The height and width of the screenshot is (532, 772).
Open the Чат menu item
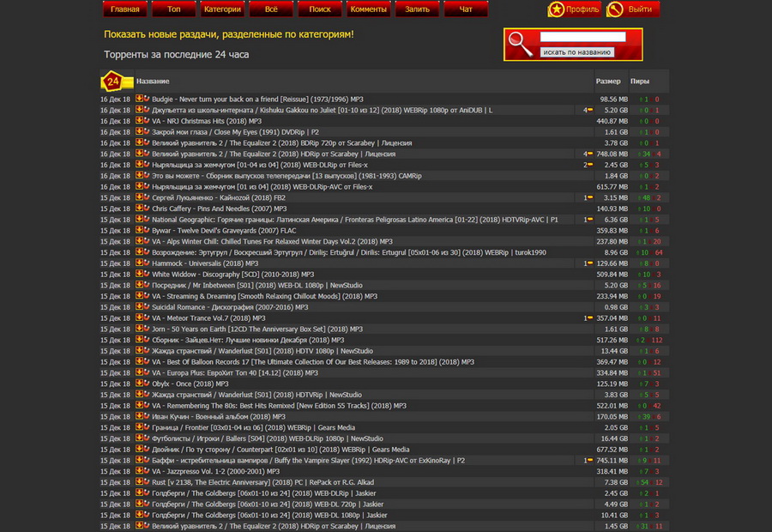click(466, 9)
